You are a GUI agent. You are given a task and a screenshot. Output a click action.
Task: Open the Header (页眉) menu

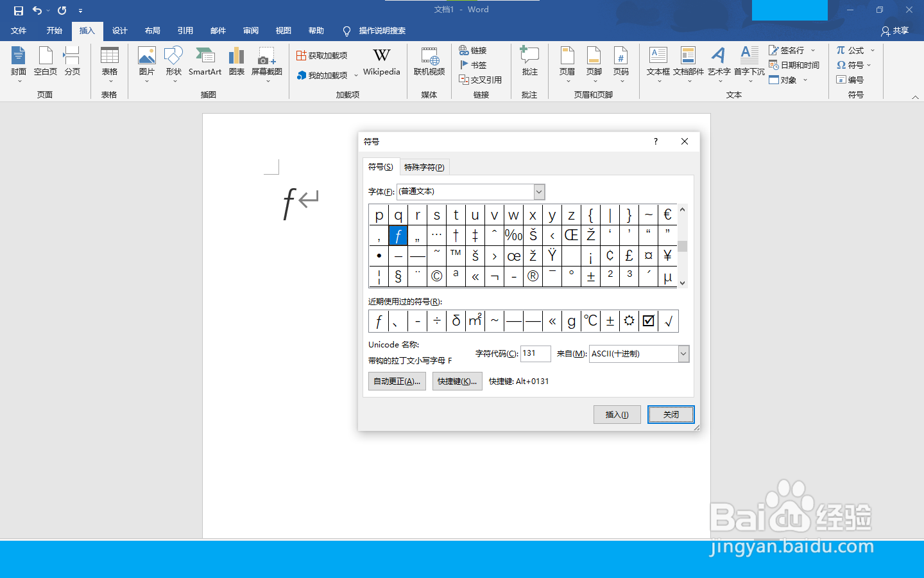coord(567,64)
